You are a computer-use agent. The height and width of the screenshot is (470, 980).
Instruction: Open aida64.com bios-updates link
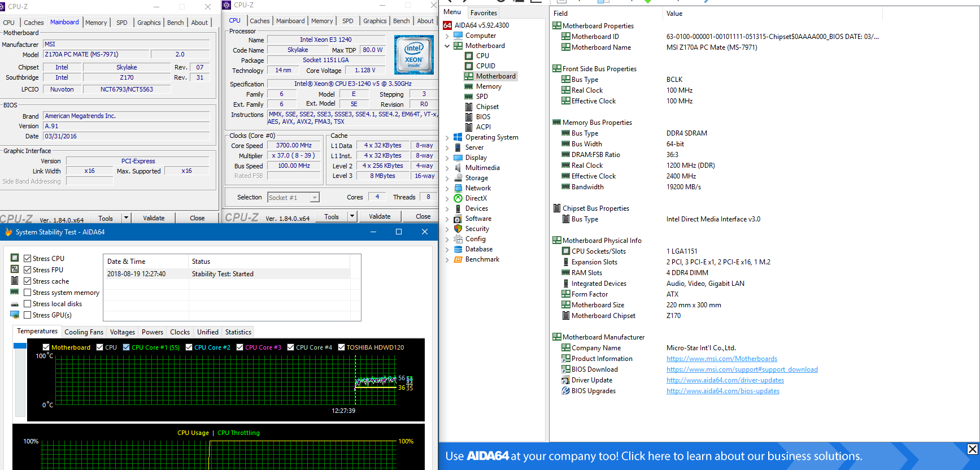[x=723, y=391]
